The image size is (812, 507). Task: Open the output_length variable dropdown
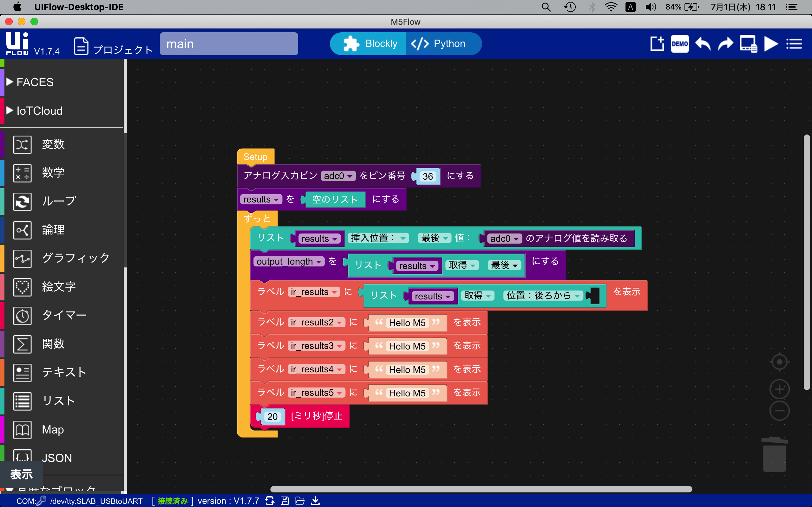point(319,262)
